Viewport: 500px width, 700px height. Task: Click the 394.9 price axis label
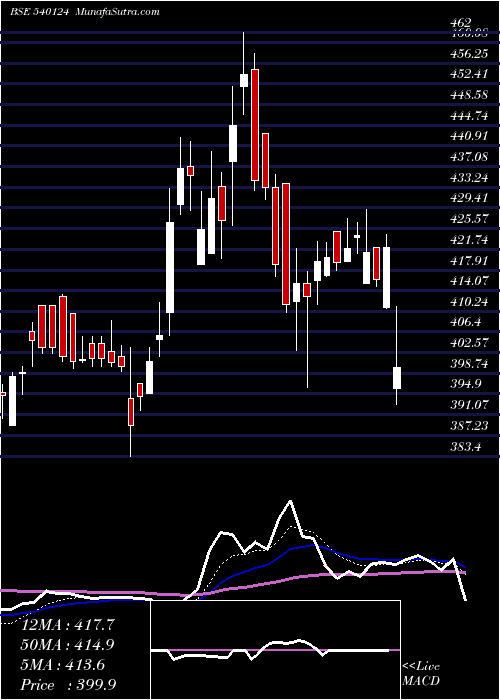pos(467,384)
